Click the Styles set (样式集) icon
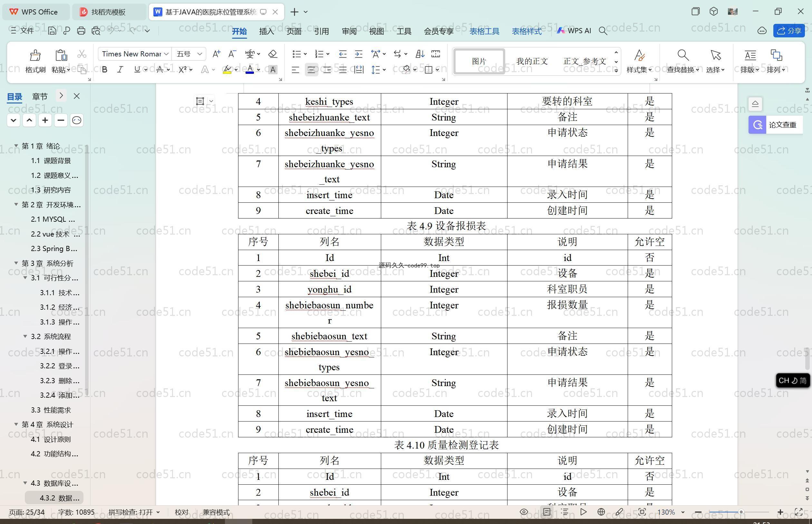The height and width of the screenshot is (524, 812). click(x=639, y=55)
